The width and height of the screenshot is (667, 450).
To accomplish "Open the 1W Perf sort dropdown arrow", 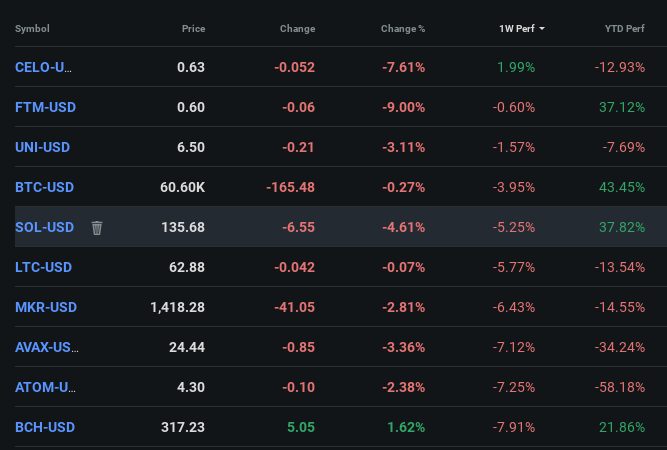I will coord(542,28).
